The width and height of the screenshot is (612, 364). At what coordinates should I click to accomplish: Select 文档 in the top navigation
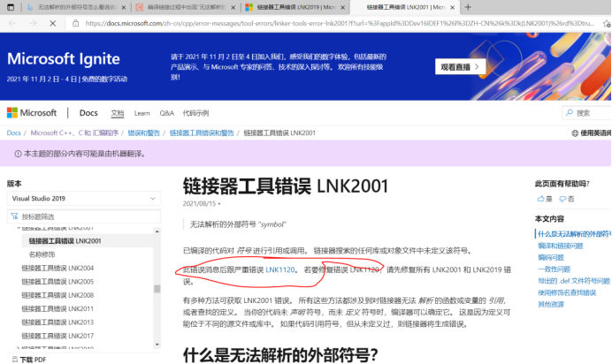click(117, 113)
